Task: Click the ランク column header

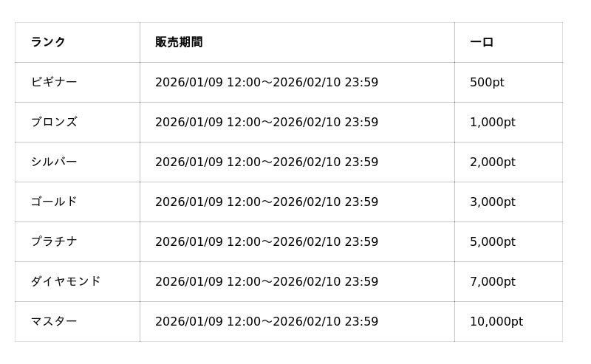Action: tap(48, 42)
